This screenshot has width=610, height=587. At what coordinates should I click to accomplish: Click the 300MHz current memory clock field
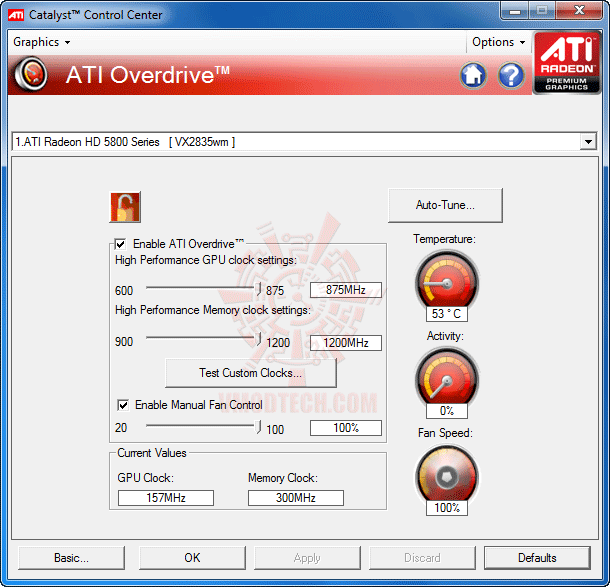(296, 498)
